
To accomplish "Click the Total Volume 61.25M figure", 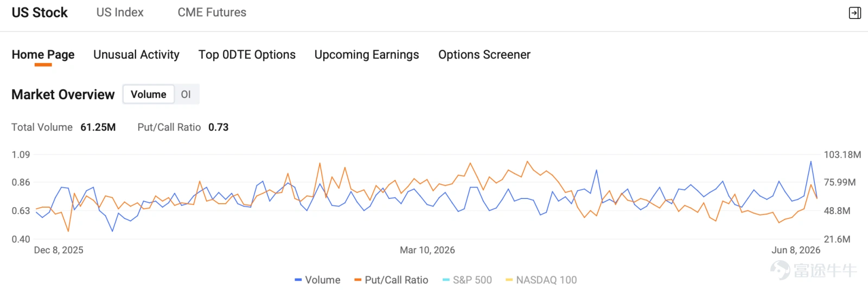I will [x=98, y=127].
